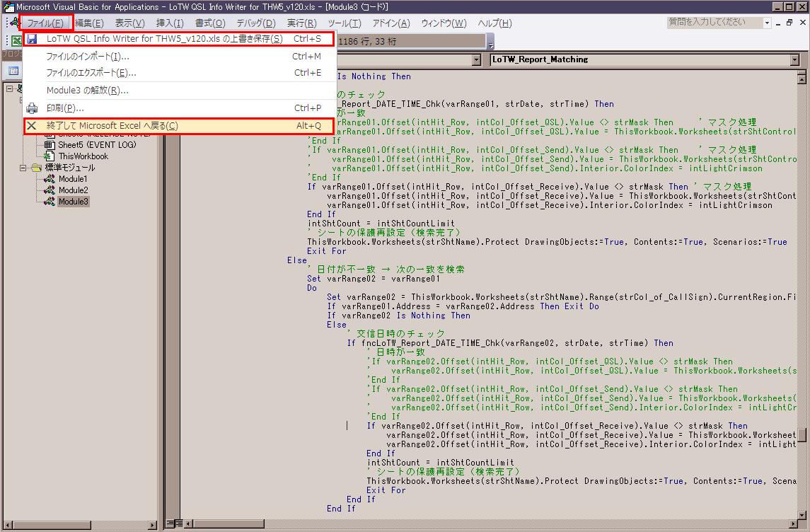The width and height of the screenshot is (810, 532).
Task: Click the 'intShtCount = intShtCountLimit' first line
Action: click(381, 224)
